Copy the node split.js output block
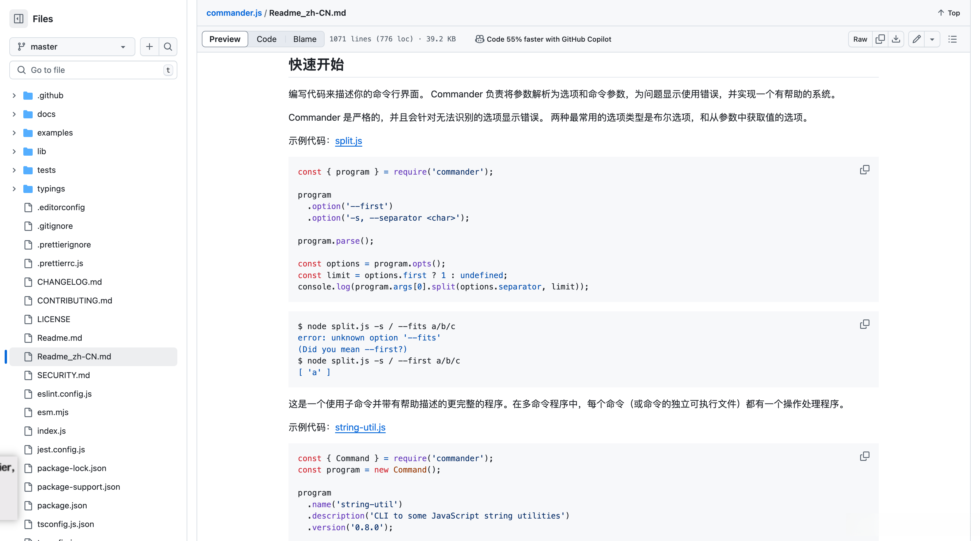 (x=865, y=324)
